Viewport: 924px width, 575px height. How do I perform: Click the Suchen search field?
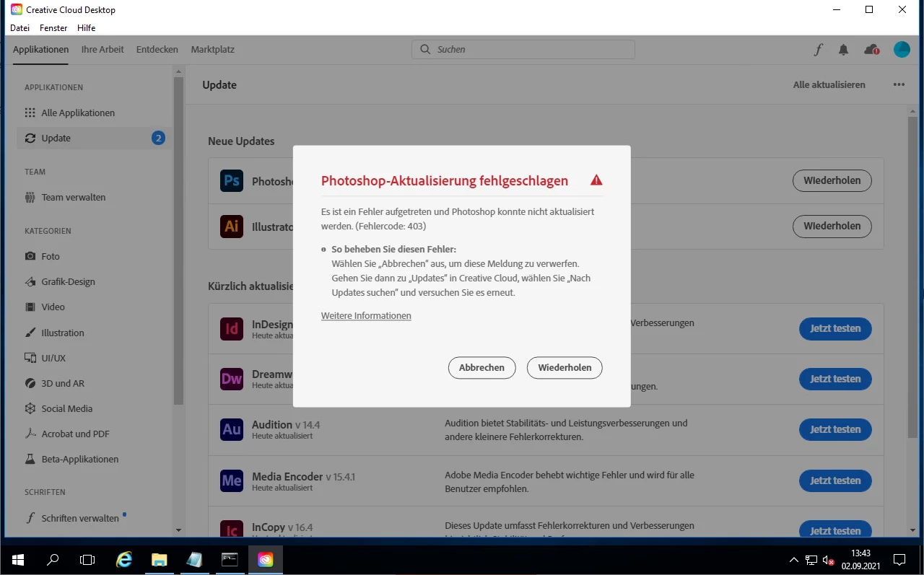pyautogui.click(x=523, y=50)
